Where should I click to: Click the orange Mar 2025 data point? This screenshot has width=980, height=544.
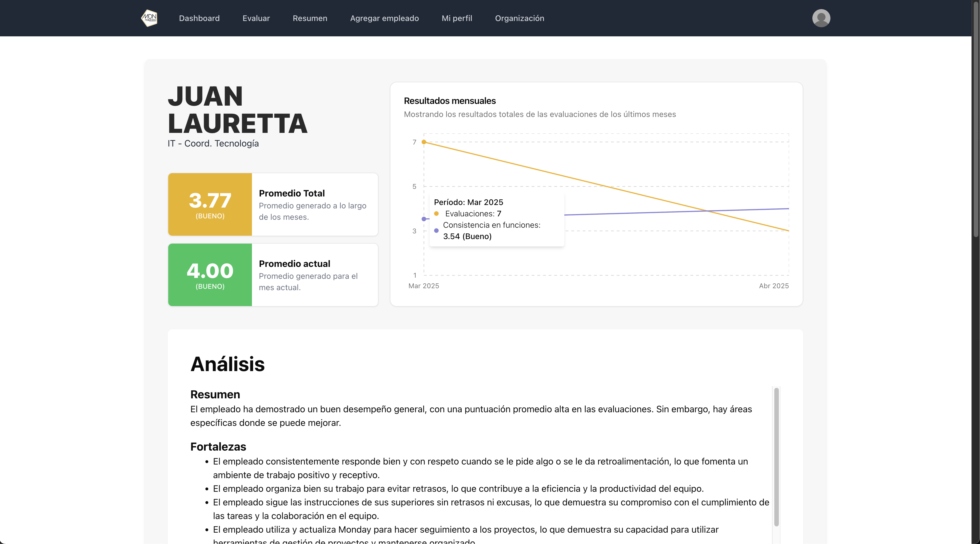[424, 142]
